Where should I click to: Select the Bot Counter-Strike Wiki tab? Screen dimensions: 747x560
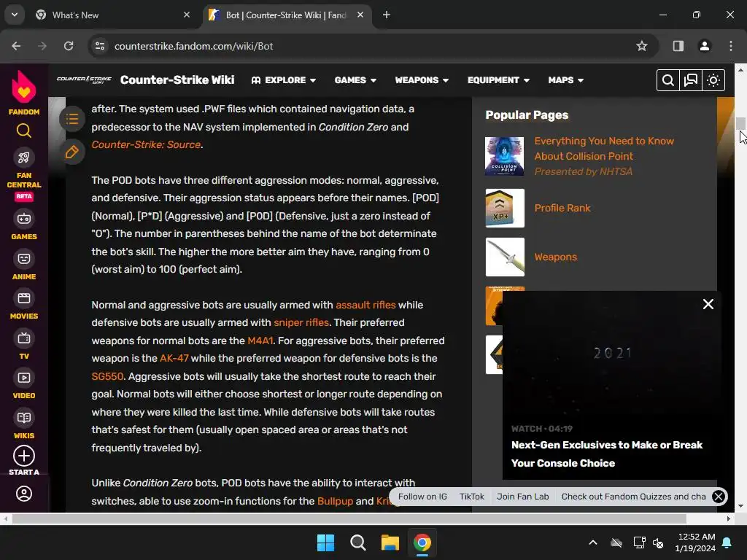tap(286, 15)
